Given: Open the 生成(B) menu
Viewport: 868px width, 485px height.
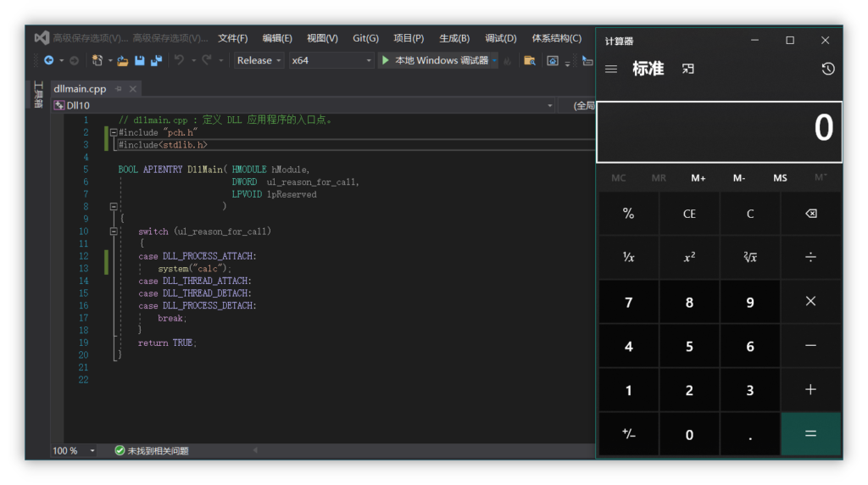Looking at the screenshot, I should click(x=454, y=38).
